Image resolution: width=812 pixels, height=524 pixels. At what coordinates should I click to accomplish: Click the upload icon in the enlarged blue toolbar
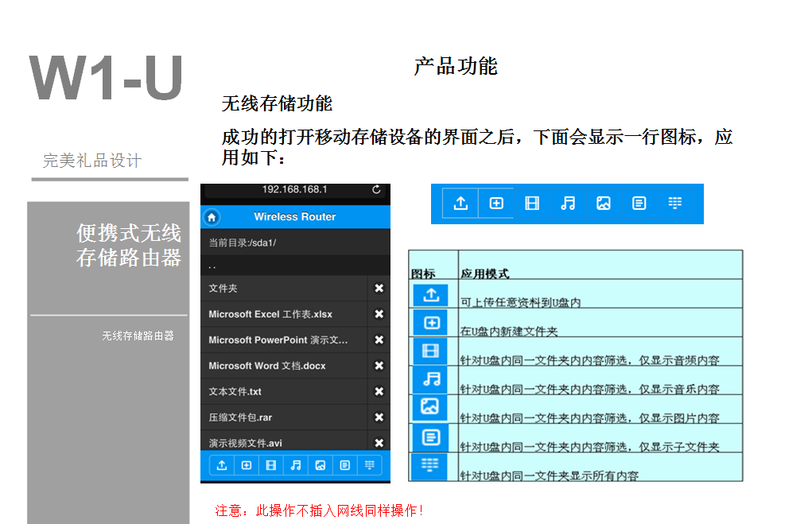[460, 204]
